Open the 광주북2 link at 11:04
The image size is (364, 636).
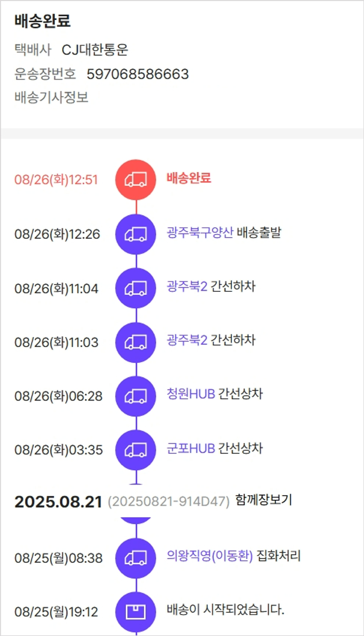pyautogui.click(x=187, y=286)
